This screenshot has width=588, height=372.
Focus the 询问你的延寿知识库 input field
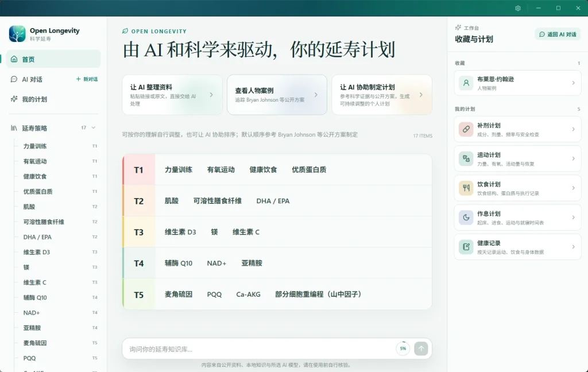tap(261, 349)
